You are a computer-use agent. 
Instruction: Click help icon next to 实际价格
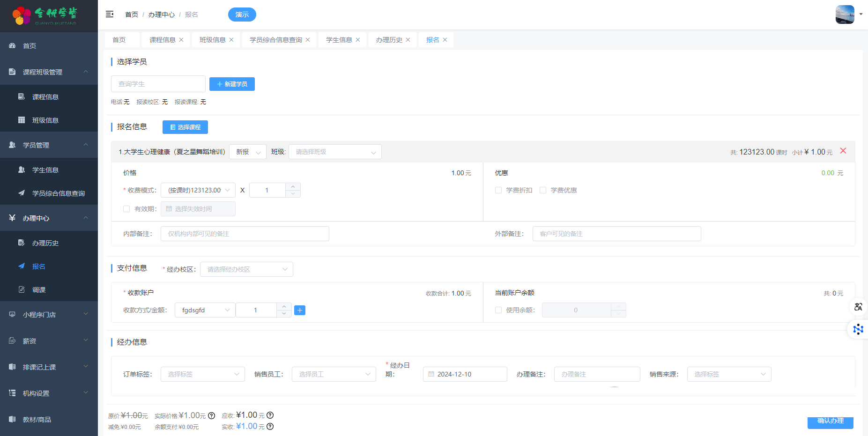tap(211, 416)
